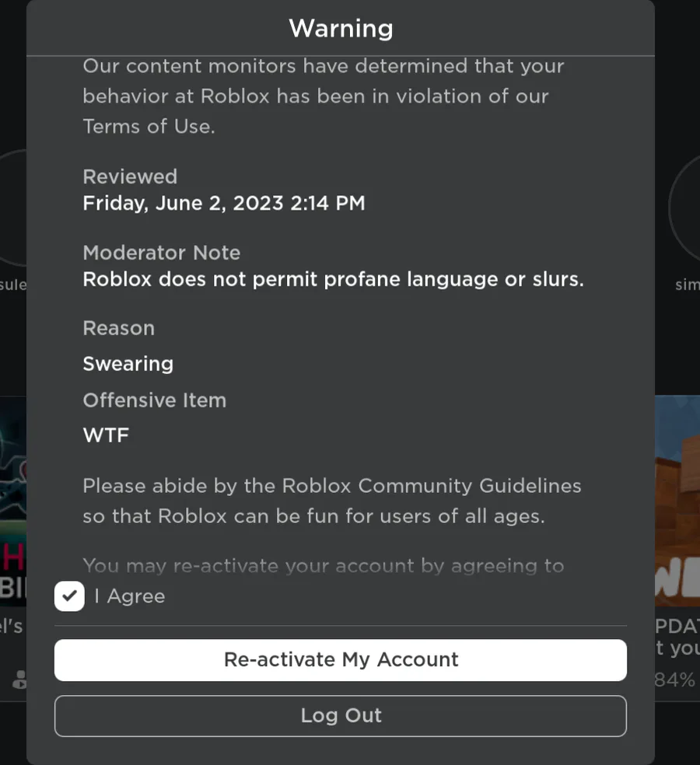Viewport: 700px width, 765px height.
Task: Click the 'You may re-activate your account' text
Action: [323, 565]
